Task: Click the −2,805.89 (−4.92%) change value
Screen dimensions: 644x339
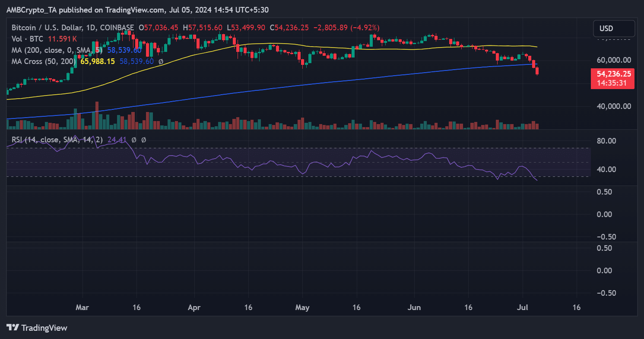Action: tap(346, 27)
